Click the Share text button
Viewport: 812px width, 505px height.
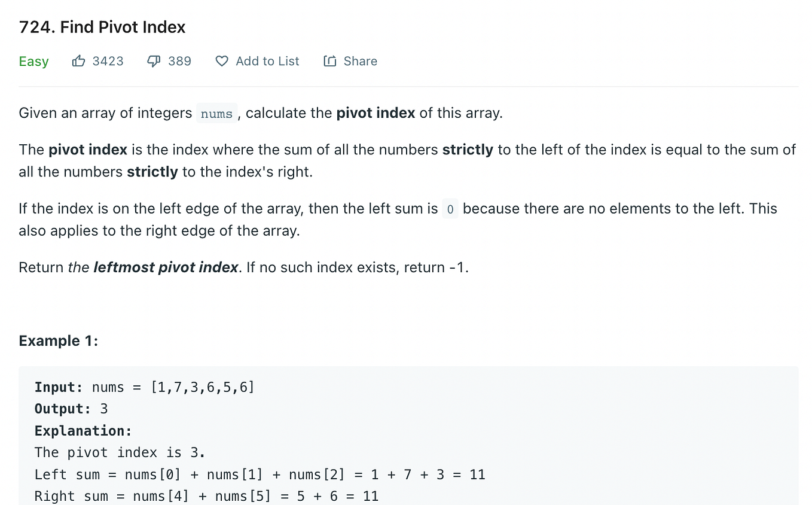[x=360, y=60]
